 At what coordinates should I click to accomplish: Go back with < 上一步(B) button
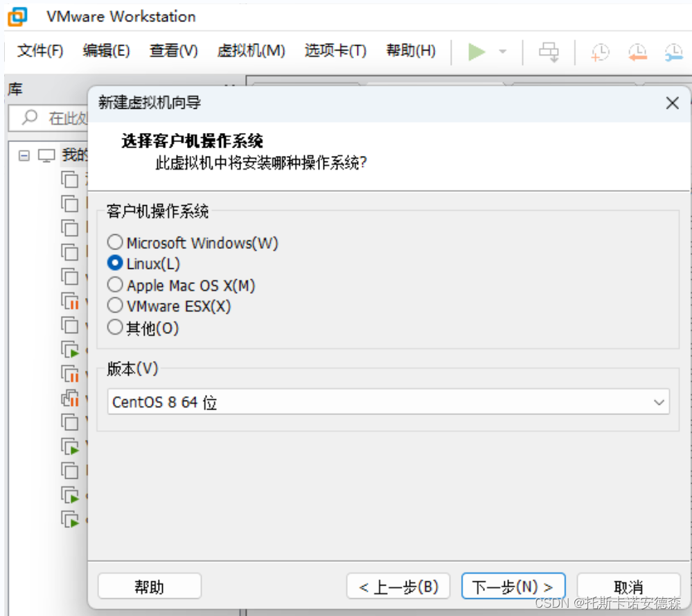[x=398, y=586]
